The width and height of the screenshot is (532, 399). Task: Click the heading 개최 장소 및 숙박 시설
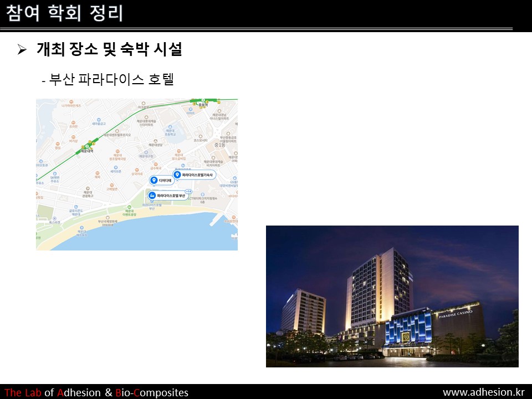tap(109, 49)
